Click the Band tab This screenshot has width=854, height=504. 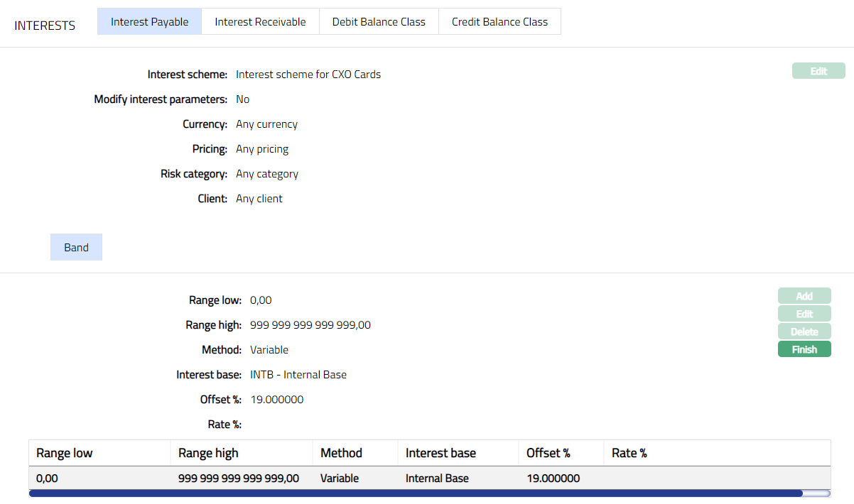(x=76, y=247)
